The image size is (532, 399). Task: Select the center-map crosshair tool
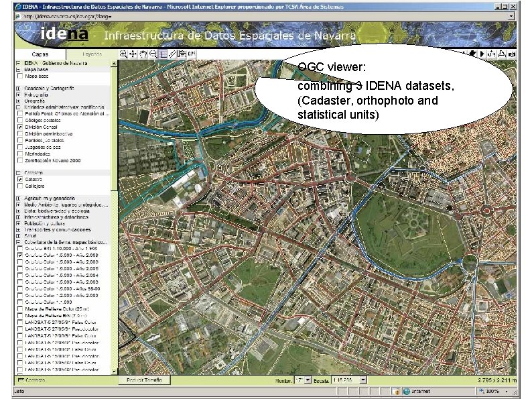(133, 54)
